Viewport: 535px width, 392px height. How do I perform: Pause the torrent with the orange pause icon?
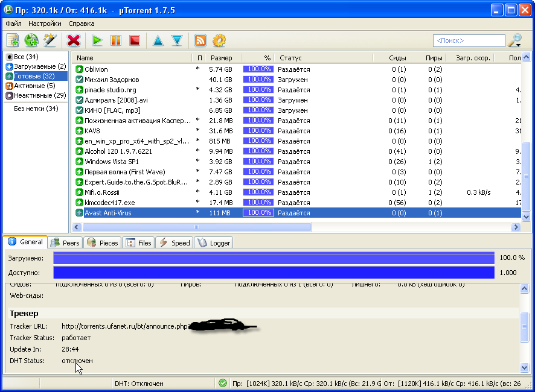coord(116,40)
